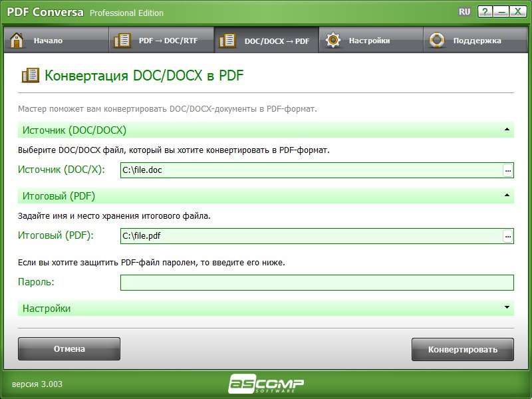Minimize the PDF Conversa window

coord(501,11)
